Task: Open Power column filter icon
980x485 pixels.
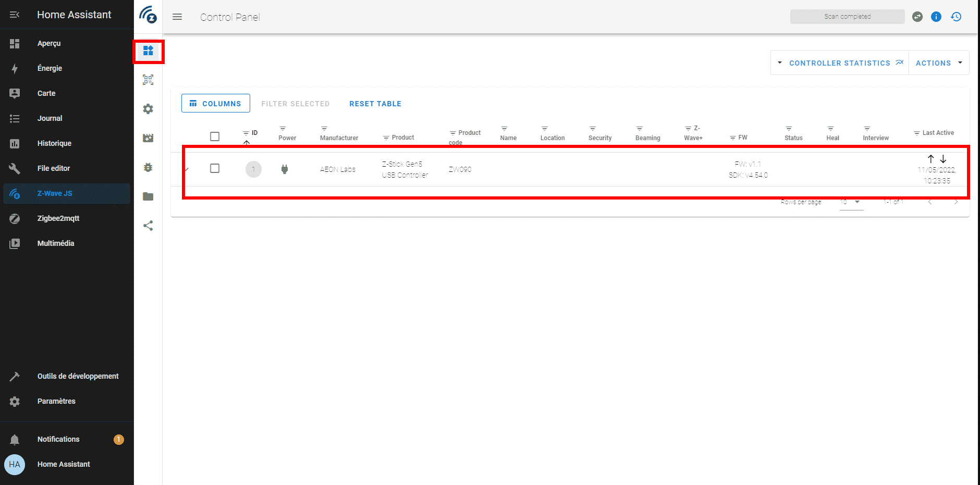Action: point(283,128)
